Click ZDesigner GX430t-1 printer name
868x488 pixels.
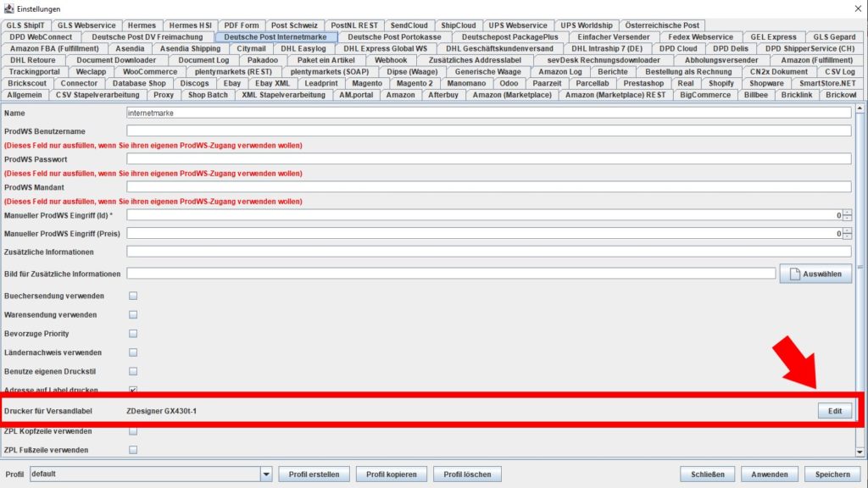[x=161, y=411]
